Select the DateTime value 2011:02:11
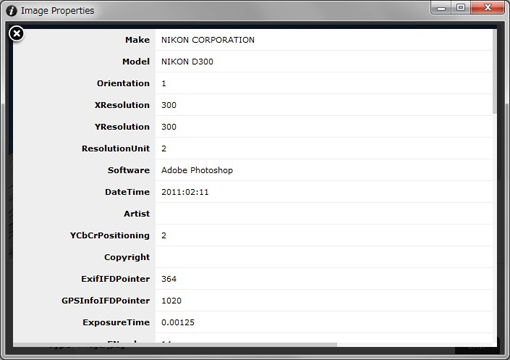 click(185, 192)
